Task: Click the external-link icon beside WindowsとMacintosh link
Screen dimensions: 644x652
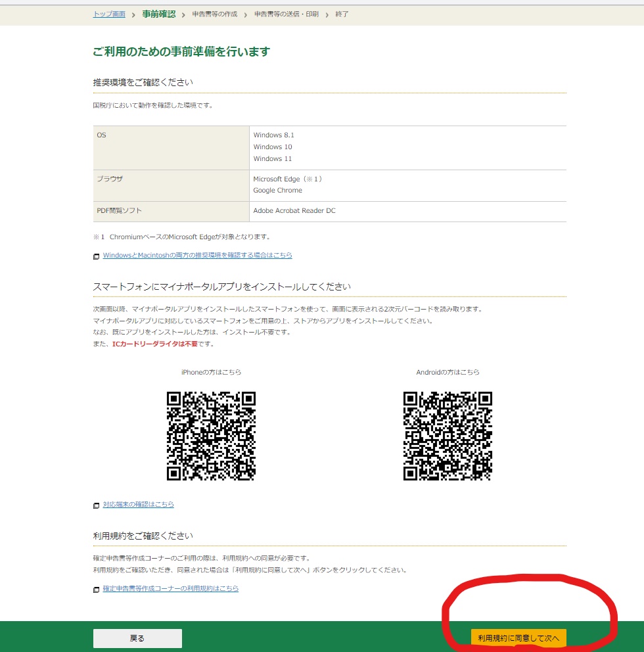Action: [96, 256]
